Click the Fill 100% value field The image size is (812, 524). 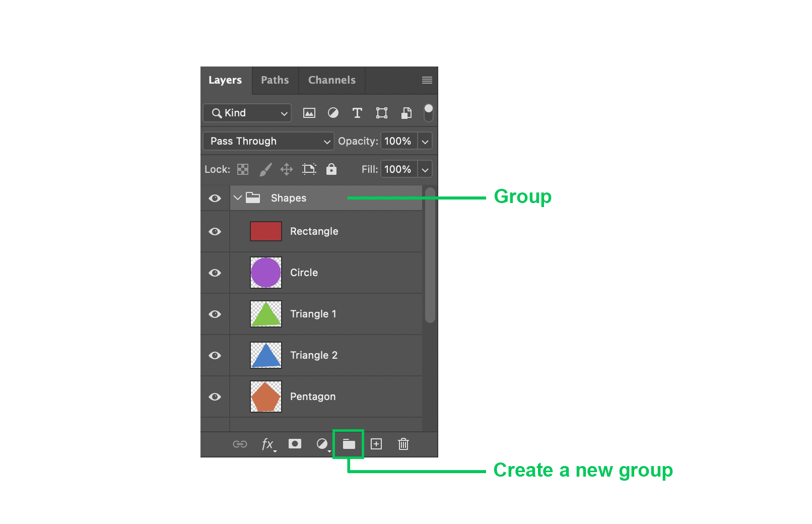398,169
